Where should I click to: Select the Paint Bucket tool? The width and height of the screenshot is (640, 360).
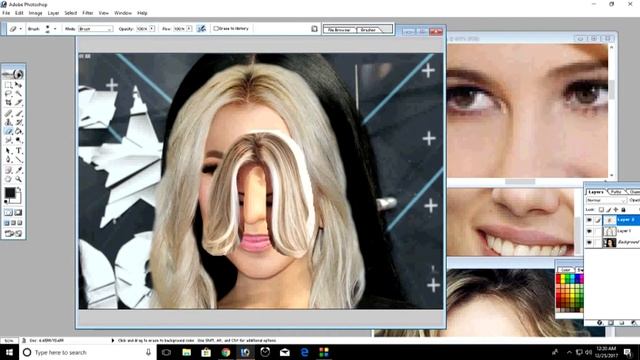(x=18, y=131)
